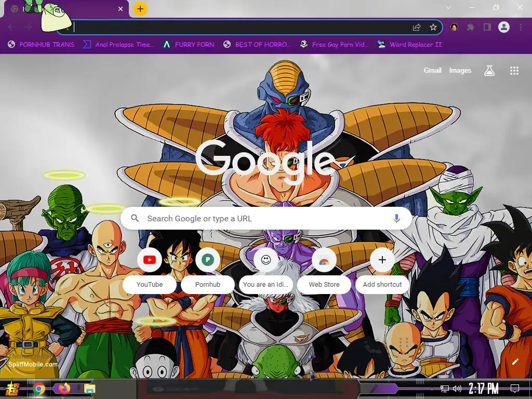The image size is (532, 399).
Task: Open the FURRY PORN bookmark
Action: 189,45
